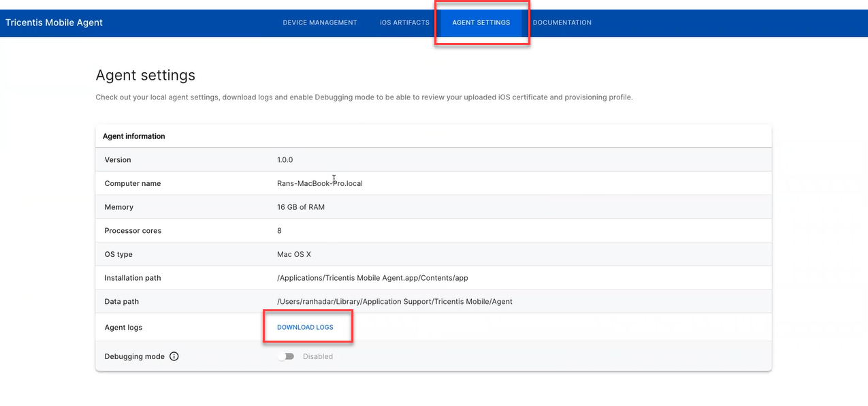Click the Debugging mode row label
Image resolution: width=868 pixels, height=406 pixels.
coord(135,356)
